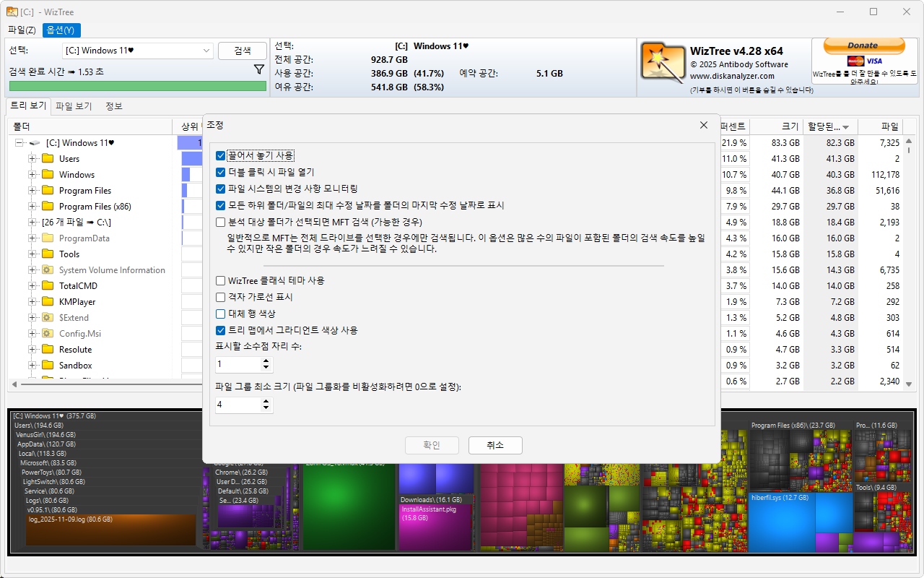This screenshot has height=578, width=924.
Task: Click the Program Files (x86) folder icon
Action: [x=48, y=207]
